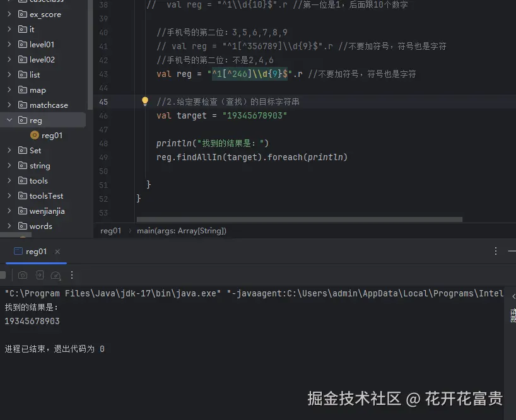Screen dimensions: 516x420
Task: Click the target string "19345678903" in editor
Action: coord(255,115)
